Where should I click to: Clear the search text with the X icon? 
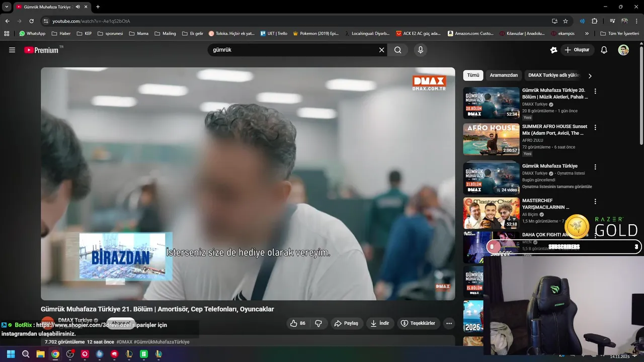[382, 50]
